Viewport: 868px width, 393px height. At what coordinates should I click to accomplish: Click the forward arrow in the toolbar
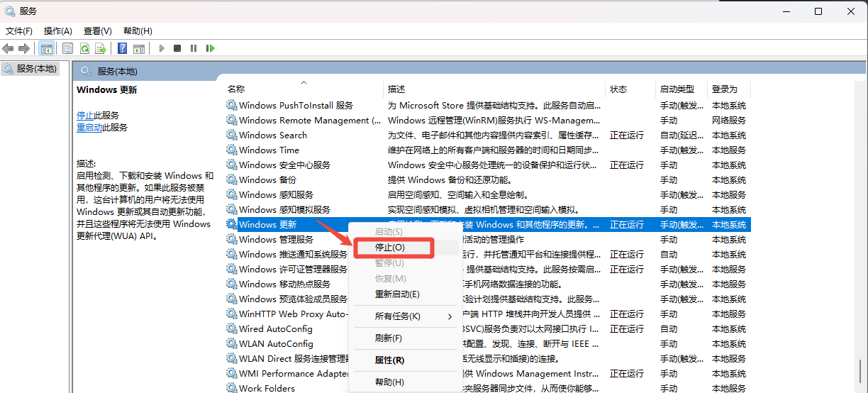(x=23, y=48)
